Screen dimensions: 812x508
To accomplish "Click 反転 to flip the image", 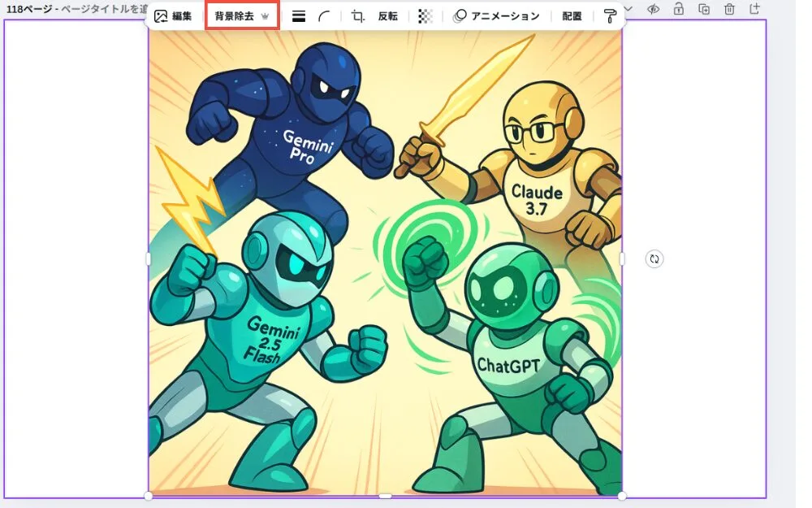I will tap(388, 16).
